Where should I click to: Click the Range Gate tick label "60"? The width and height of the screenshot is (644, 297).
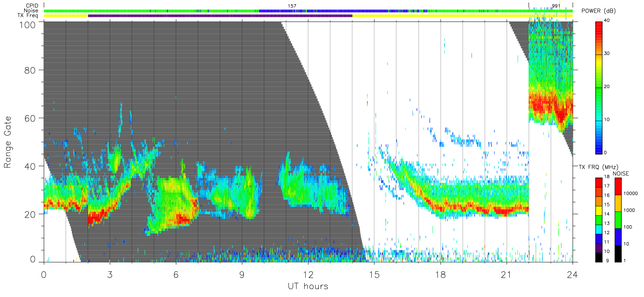pos(30,118)
